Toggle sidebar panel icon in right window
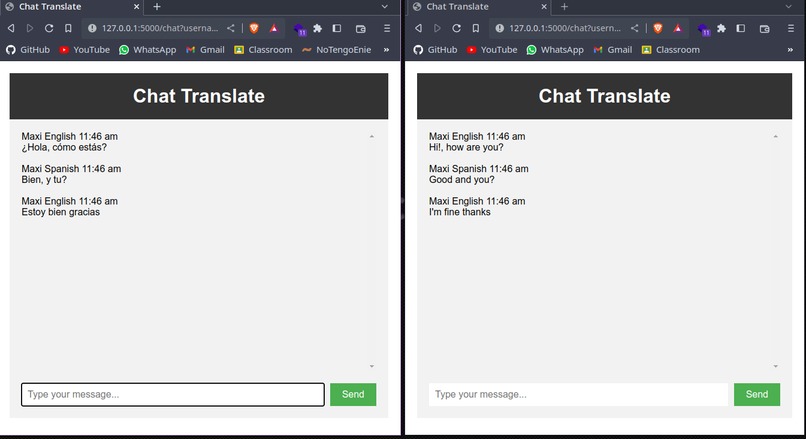The width and height of the screenshot is (806, 439). 741,28
